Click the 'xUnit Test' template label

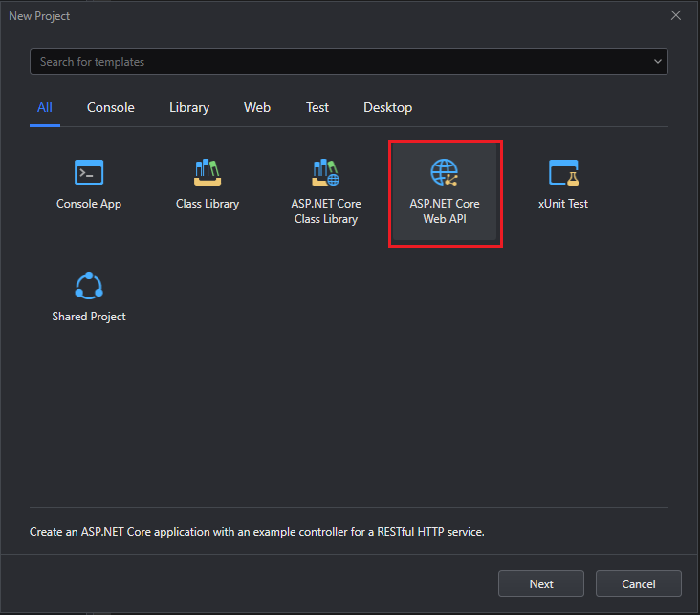(x=563, y=204)
